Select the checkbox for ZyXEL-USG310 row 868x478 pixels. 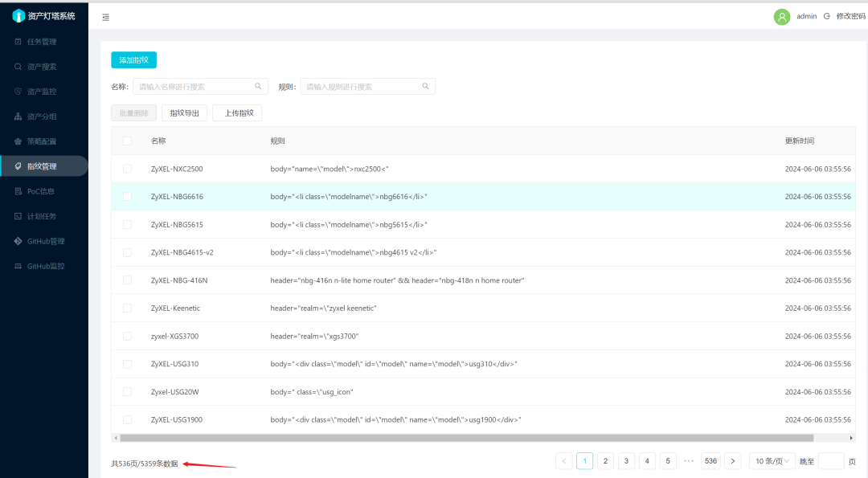pos(127,364)
